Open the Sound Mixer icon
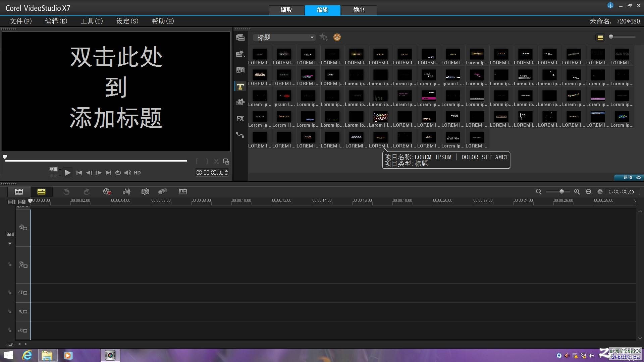The width and height of the screenshot is (644, 362). click(x=127, y=191)
